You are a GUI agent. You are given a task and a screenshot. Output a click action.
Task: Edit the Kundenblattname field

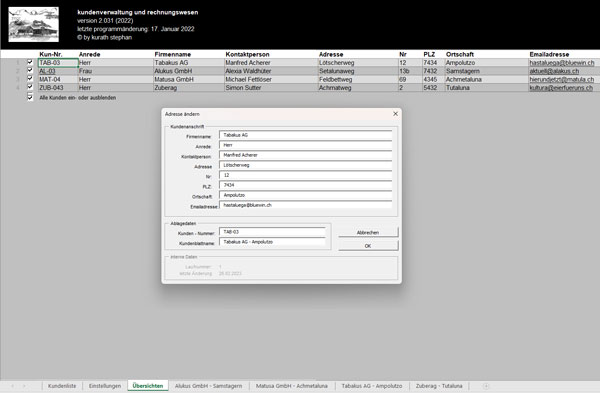(x=272, y=242)
